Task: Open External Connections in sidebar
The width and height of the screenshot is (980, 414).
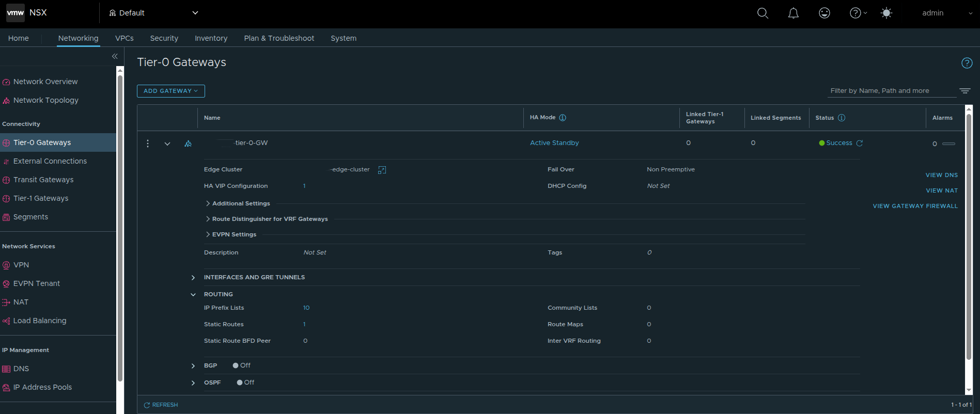Action: tap(50, 161)
